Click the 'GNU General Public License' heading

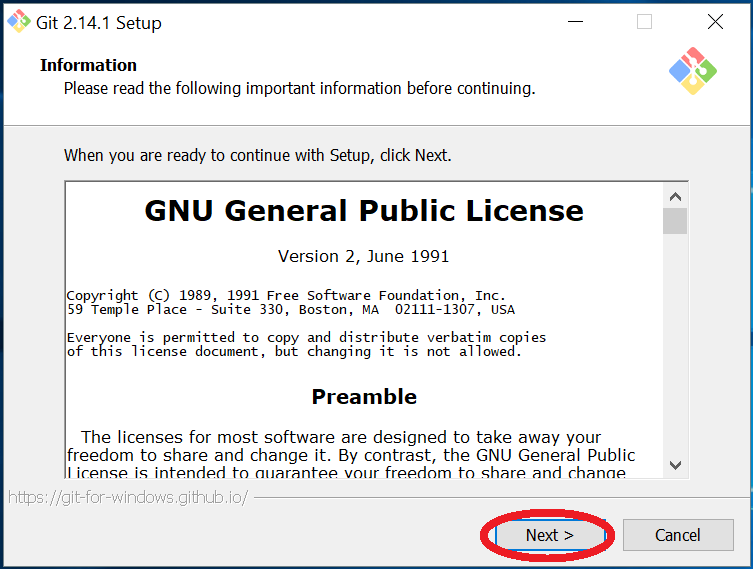tap(364, 211)
